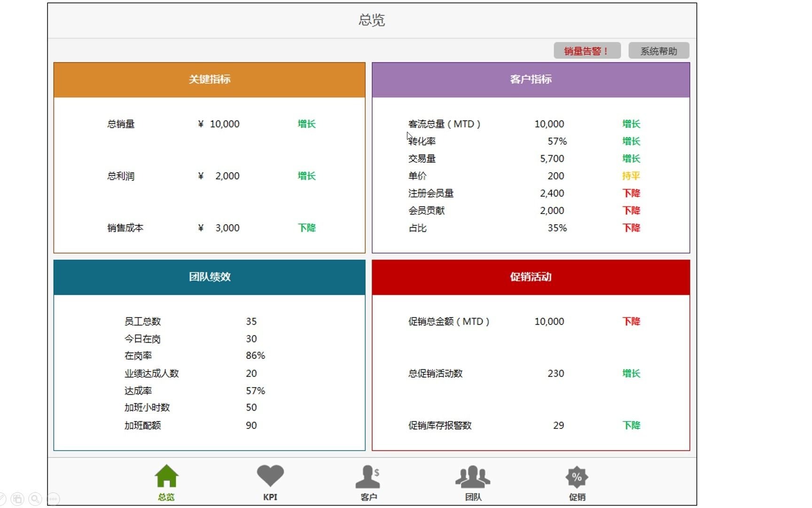Click the 单价 label
Viewport: 812px width, 508px height.
point(417,176)
